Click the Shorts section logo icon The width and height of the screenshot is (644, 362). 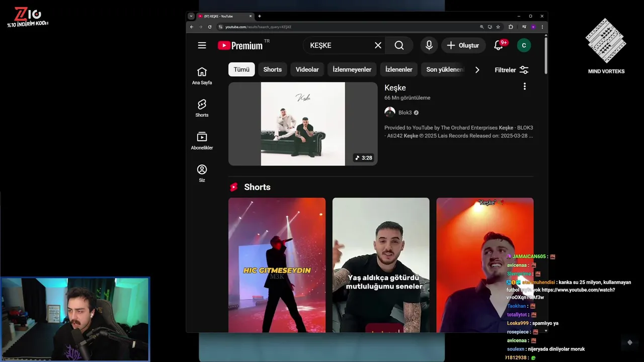coord(233,187)
